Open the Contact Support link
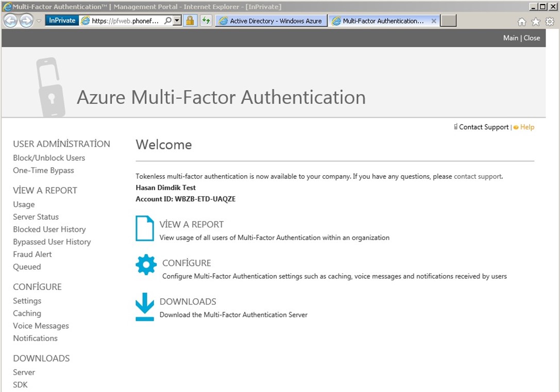This screenshot has height=392, width=560. click(484, 127)
